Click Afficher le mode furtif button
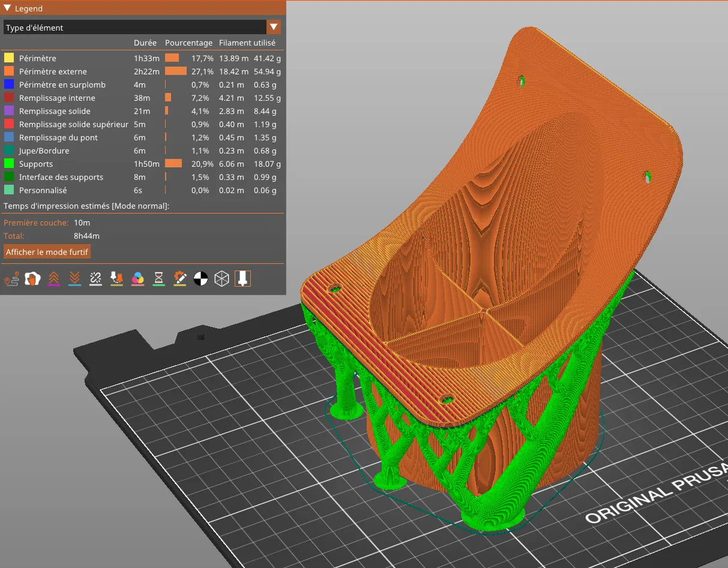728x568 pixels. (x=47, y=252)
